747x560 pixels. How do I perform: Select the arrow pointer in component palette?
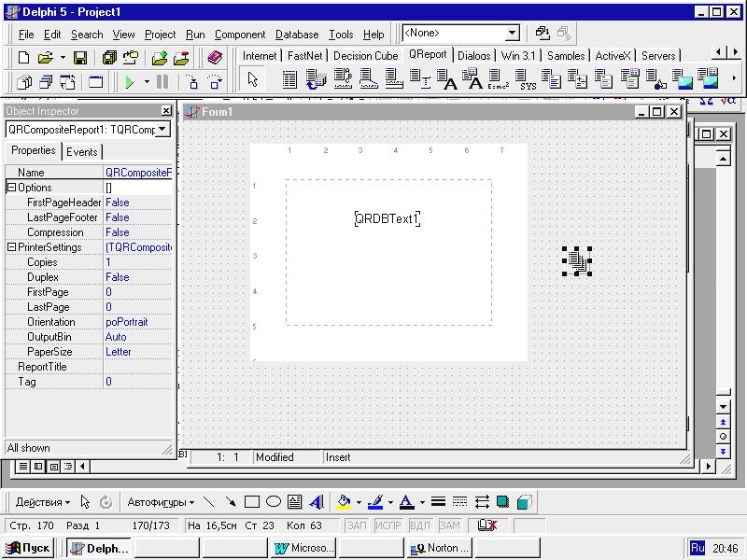pyautogui.click(x=253, y=79)
